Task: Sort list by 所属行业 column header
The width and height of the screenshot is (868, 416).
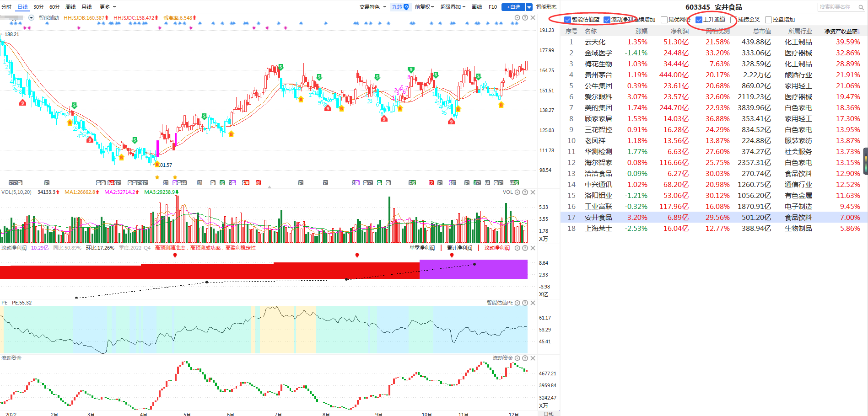Action: [800, 31]
